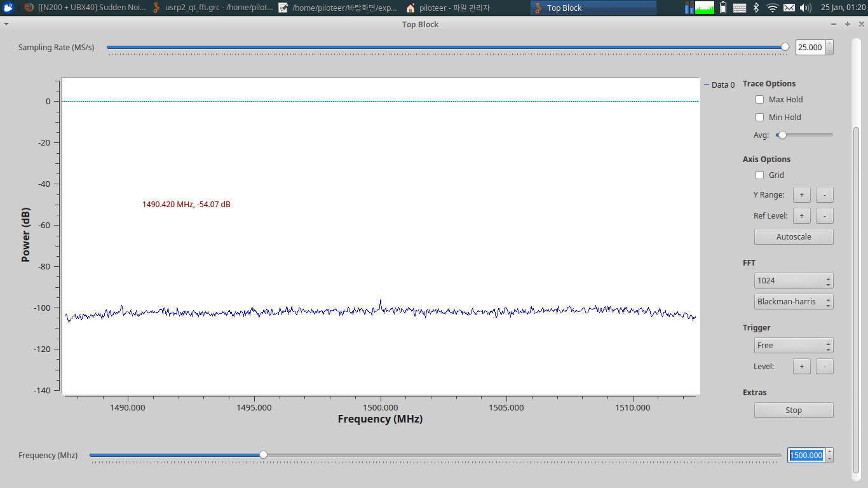Click the Bluetooth tray icon

point(756,8)
